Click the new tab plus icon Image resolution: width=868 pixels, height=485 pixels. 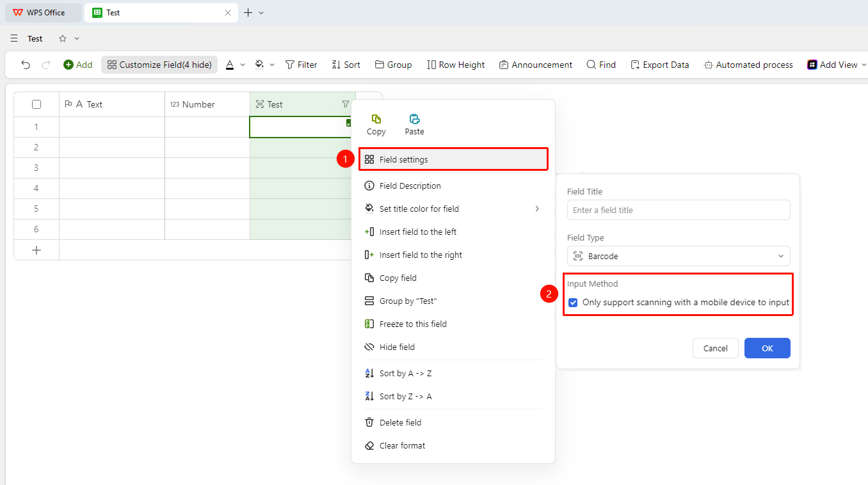pos(248,13)
